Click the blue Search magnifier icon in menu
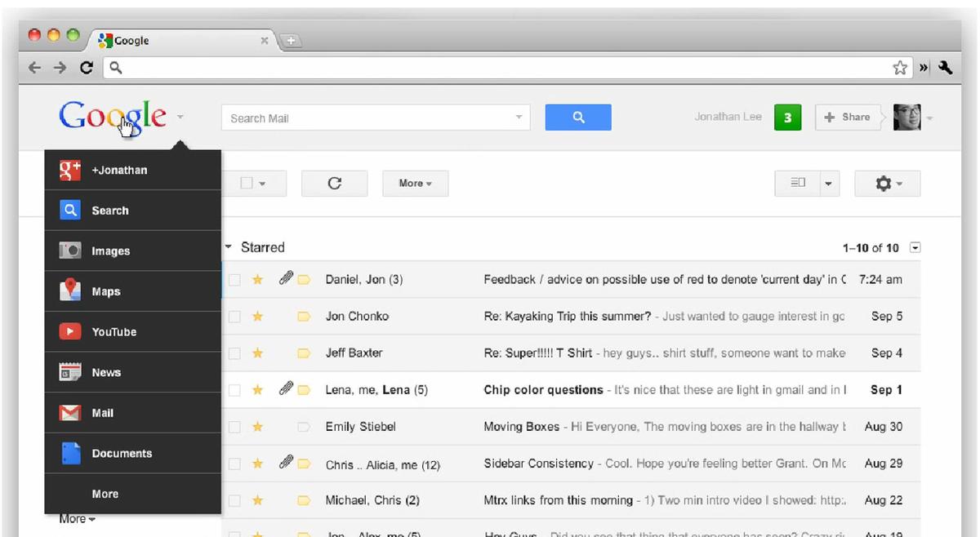This screenshot has height=537, width=980. click(x=70, y=211)
